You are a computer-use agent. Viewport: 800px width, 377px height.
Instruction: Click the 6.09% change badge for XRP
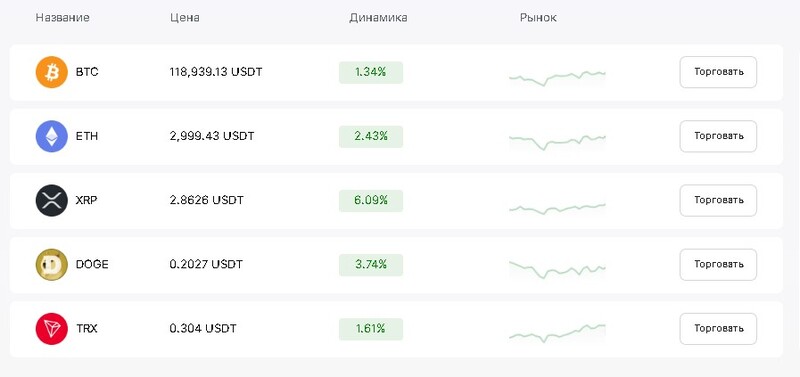(371, 201)
